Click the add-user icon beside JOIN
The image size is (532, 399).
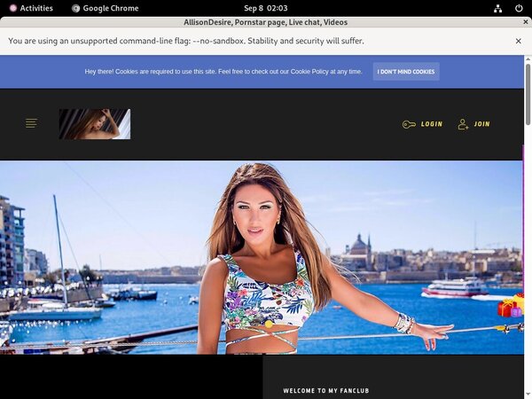pyautogui.click(x=463, y=124)
